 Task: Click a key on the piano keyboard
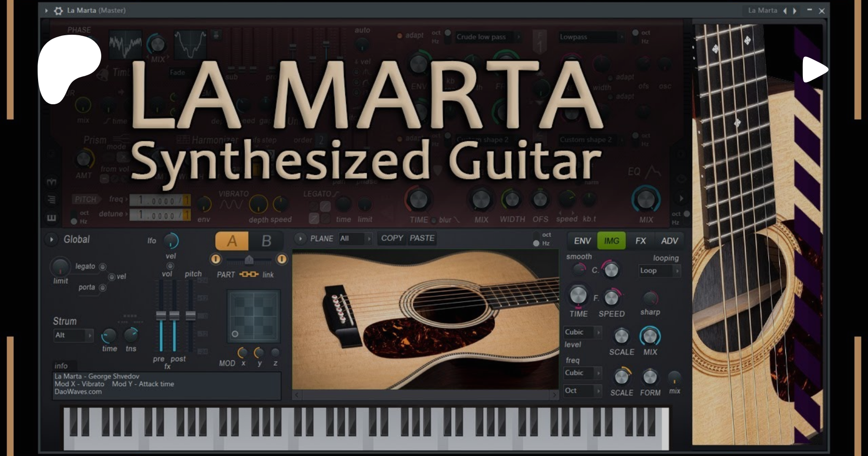click(366, 428)
